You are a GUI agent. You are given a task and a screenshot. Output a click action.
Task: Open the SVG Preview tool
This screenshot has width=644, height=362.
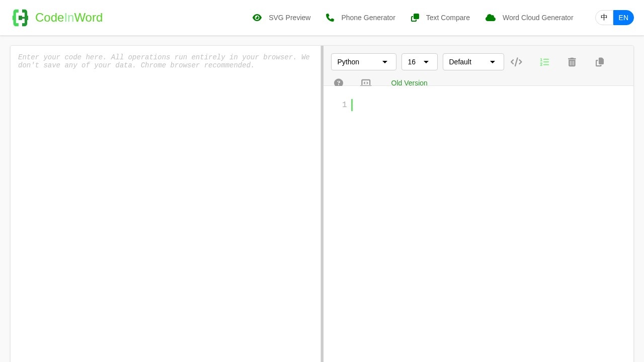tap(282, 18)
